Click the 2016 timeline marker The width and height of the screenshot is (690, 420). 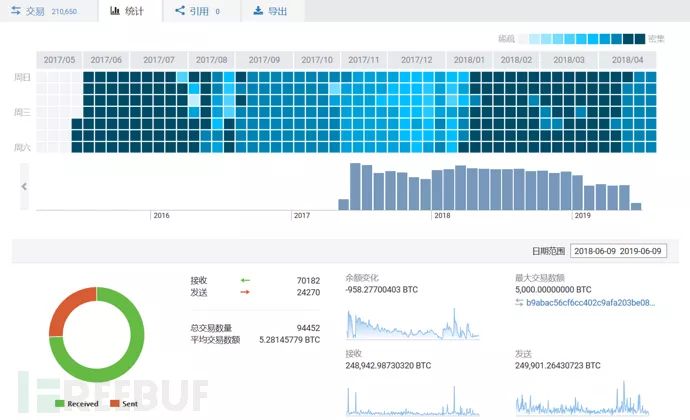pyautogui.click(x=161, y=215)
